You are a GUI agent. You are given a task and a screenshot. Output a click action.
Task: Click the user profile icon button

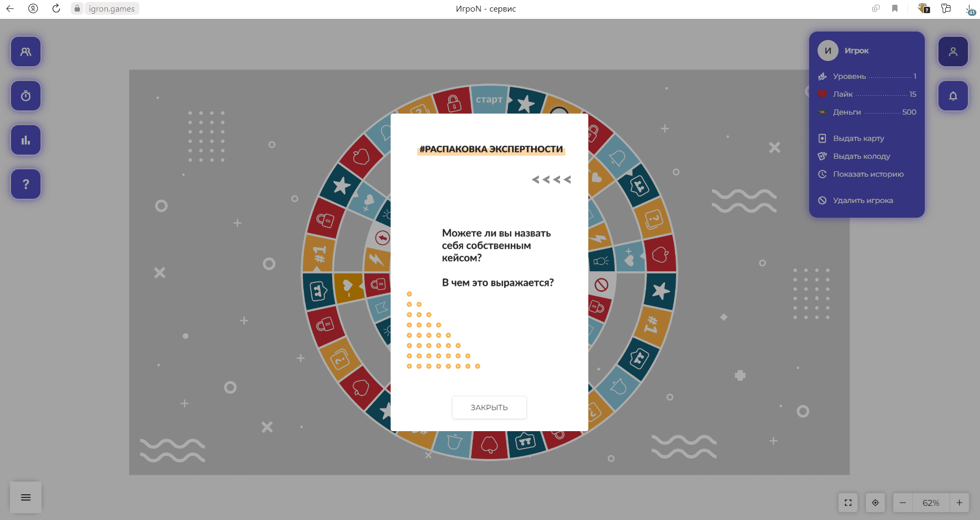[x=953, y=52]
